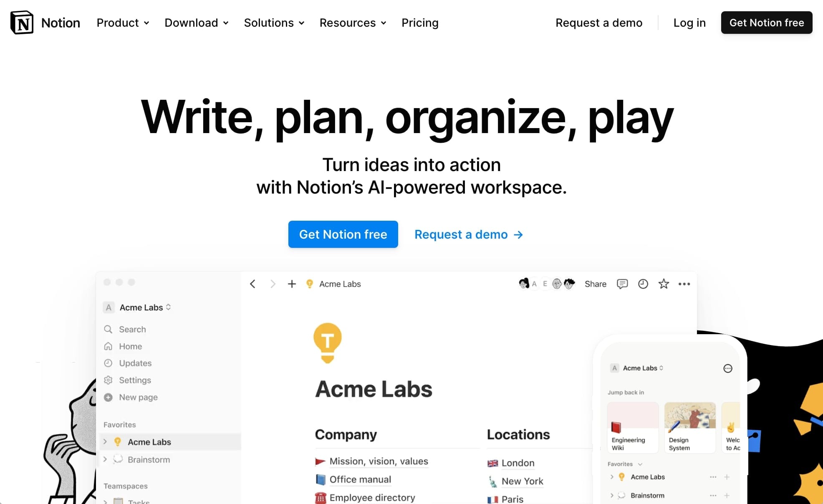Open the Design System thumbnail card
823x504 pixels.
[x=689, y=428]
